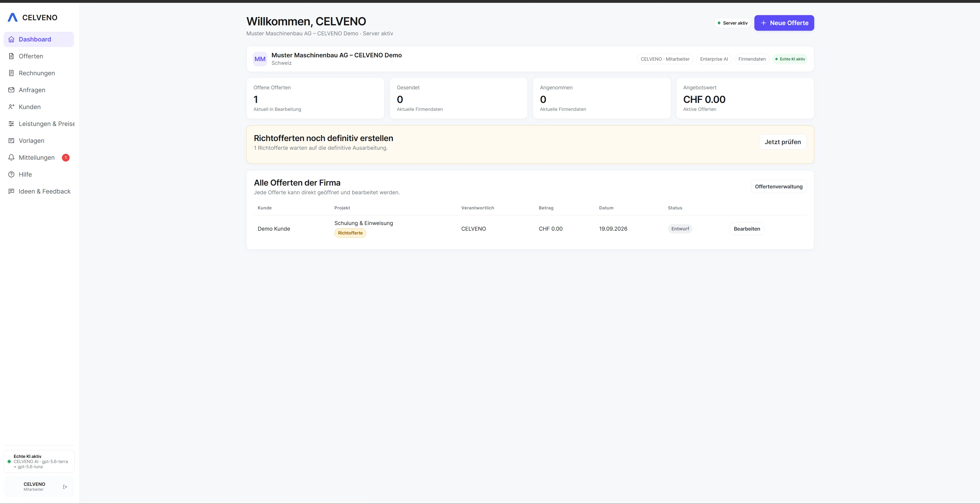Click the date 19.09.2026
Image resolution: width=980 pixels, height=504 pixels.
pos(613,229)
